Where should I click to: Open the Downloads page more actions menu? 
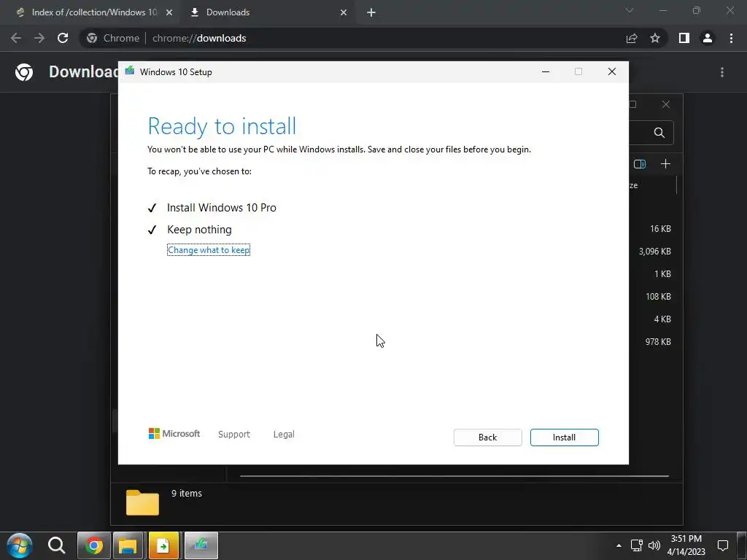click(x=722, y=72)
